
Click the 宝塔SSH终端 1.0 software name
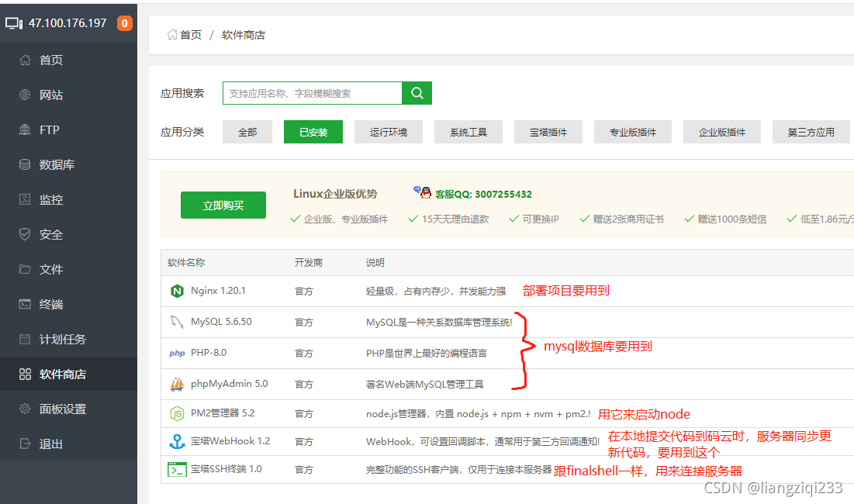click(226, 468)
